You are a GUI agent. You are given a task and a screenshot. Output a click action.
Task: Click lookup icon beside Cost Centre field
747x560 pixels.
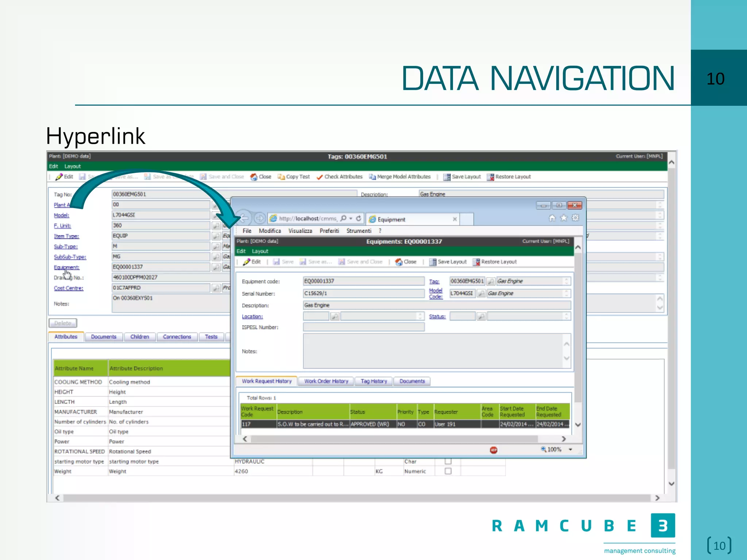tap(216, 288)
